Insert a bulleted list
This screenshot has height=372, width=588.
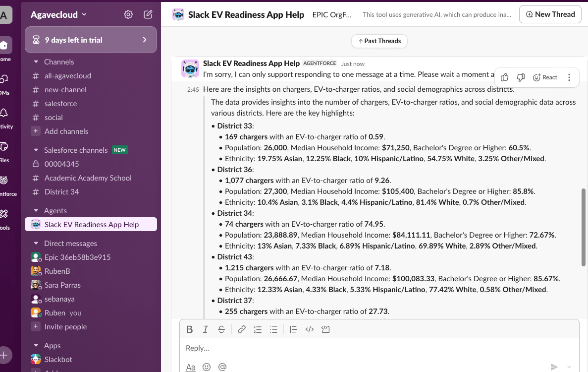pyautogui.click(x=273, y=329)
